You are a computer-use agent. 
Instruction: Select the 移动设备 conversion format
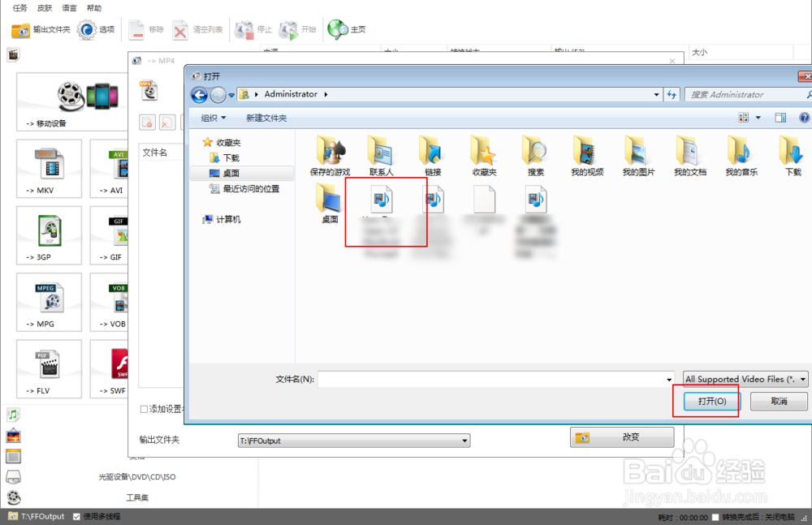(72, 102)
